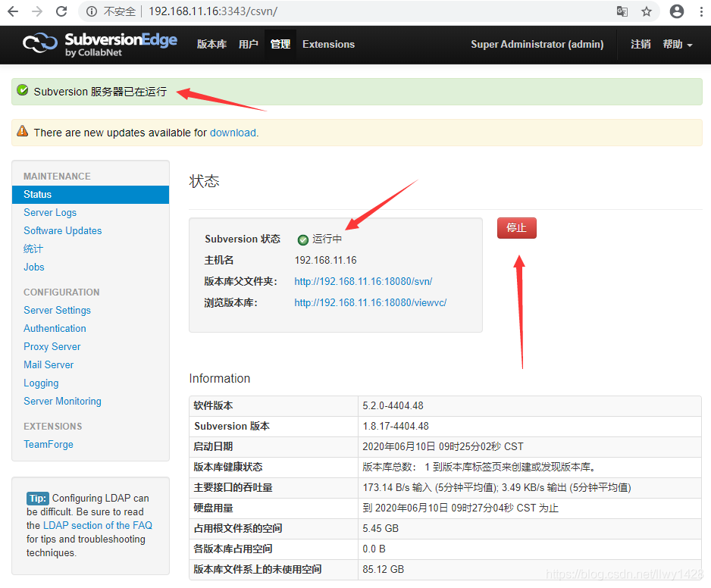
Task: Click the bookmark star icon
Action: pyautogui.click(x=647, y=12)
